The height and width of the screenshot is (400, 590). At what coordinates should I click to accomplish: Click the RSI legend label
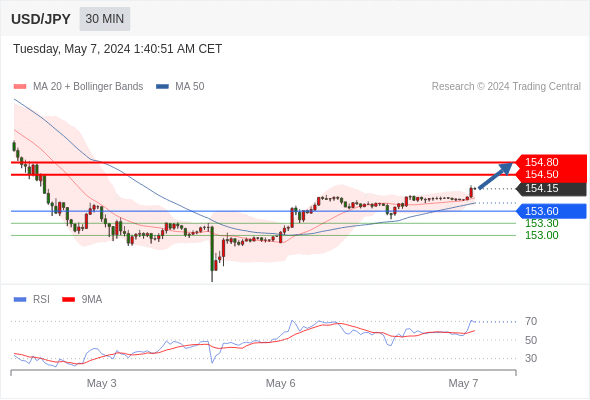[41, 300]
